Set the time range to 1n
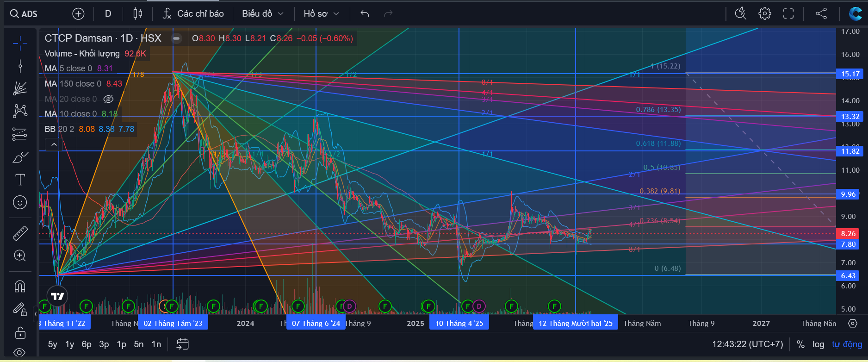This screenshot has height=362, width=868. (x=156, y=344)
